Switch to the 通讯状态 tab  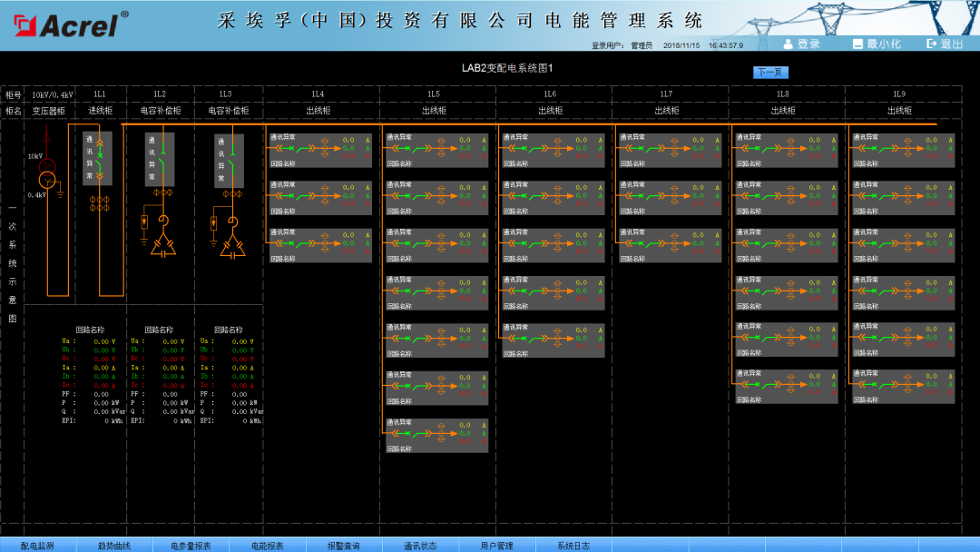(x=422, y=545)
